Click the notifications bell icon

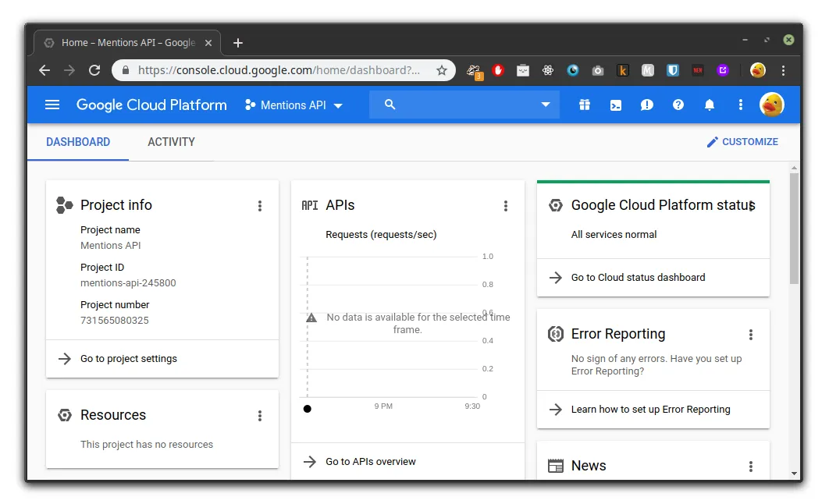(x=709, y=105)
